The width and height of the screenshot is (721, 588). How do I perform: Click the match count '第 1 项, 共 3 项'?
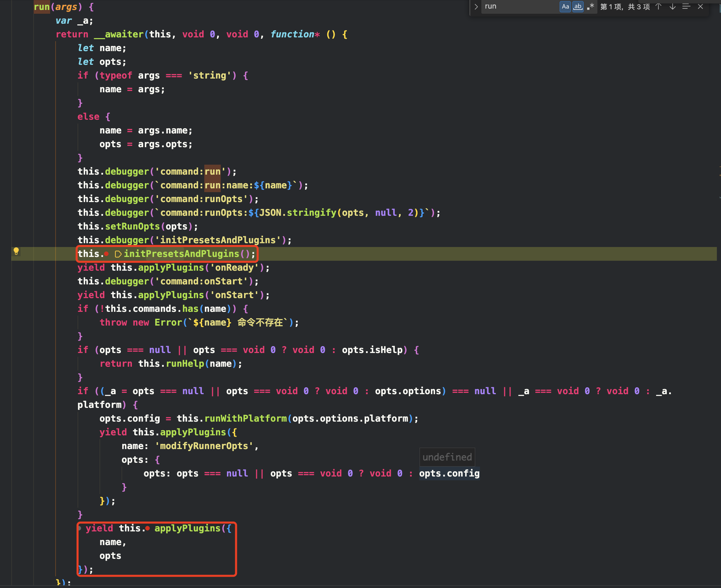pos(625,7)
